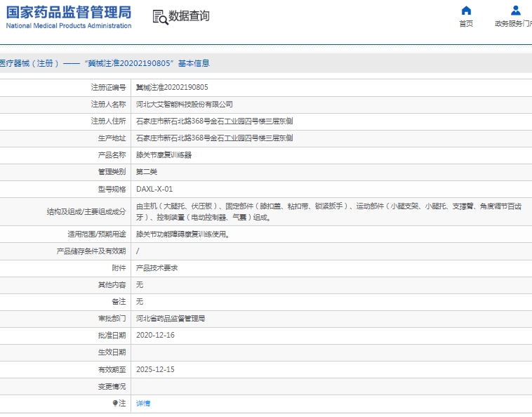Click the 型号规格 row label
This screenshot has height=417, width=532.
pyautogui.click(x=112, y=189)
